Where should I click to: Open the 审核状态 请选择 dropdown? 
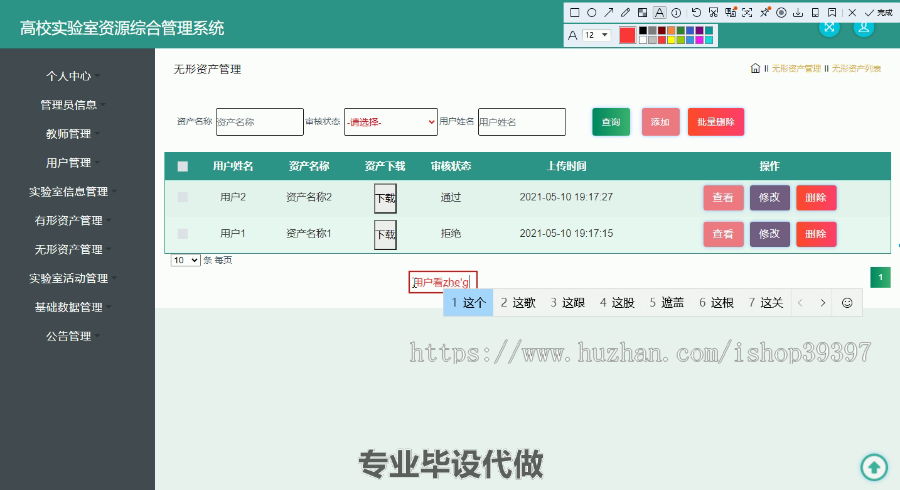[391, 122]
